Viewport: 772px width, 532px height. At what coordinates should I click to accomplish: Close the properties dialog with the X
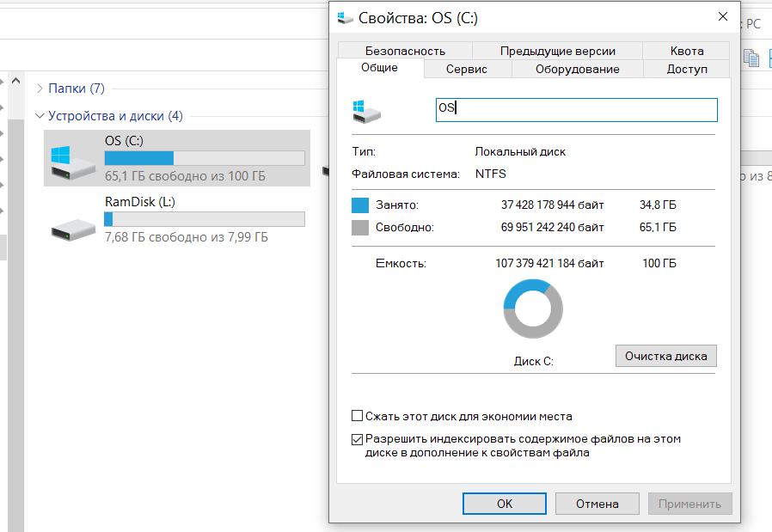click(722, 17)
